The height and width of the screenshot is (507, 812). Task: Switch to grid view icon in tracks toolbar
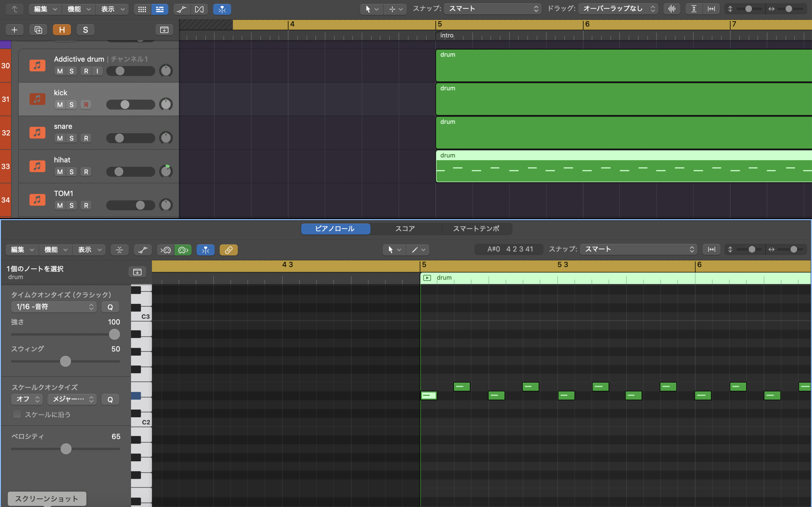[x=142, y=10]
